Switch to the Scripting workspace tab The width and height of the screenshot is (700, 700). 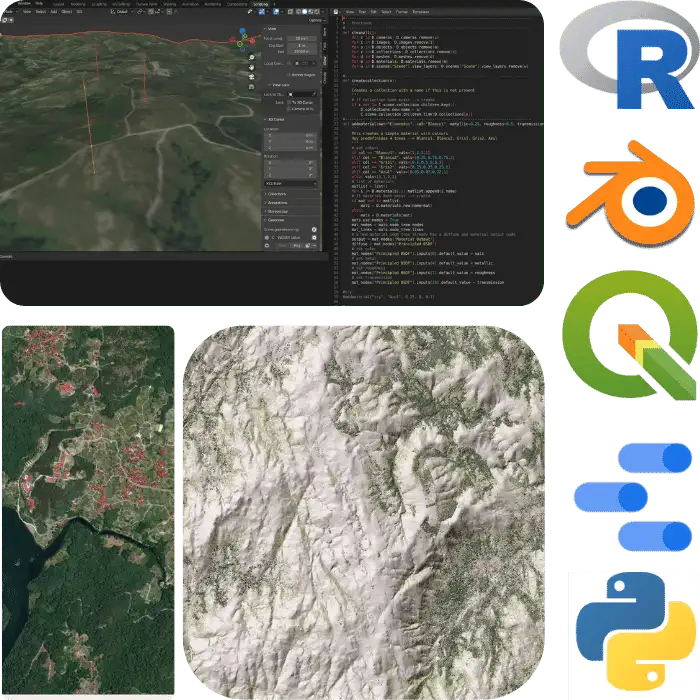(260, 4)
